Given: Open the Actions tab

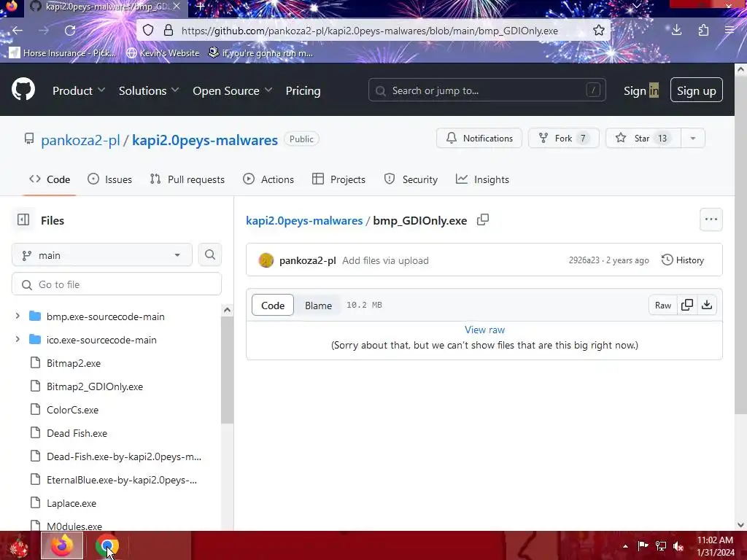Looking at the screenshot, I should click(268, 179).
